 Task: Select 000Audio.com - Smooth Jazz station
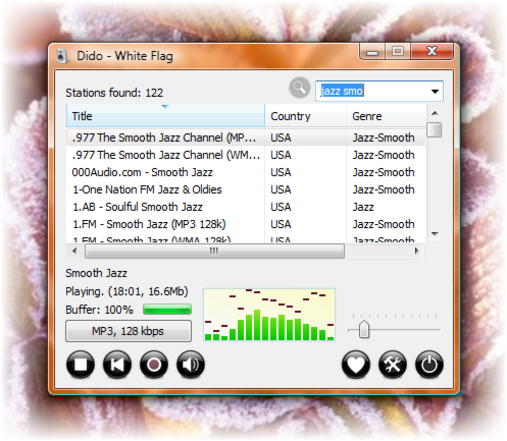246,172
